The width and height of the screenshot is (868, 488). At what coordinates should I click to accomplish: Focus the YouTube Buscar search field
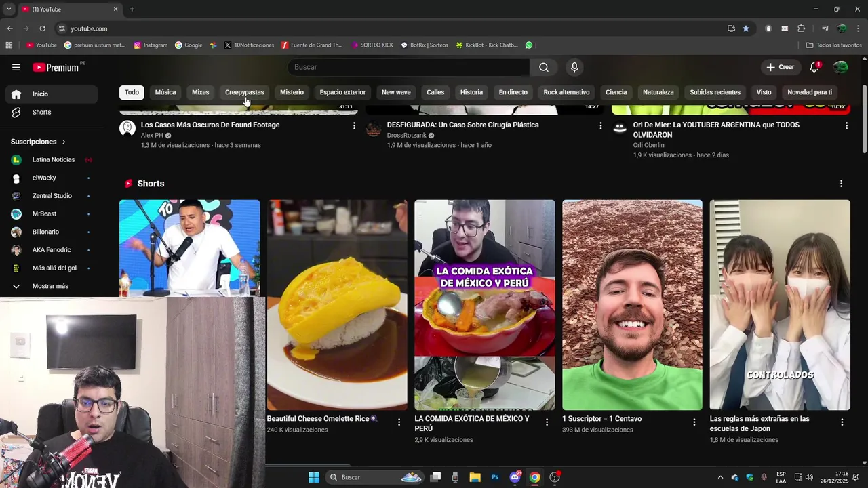[408, 67]
